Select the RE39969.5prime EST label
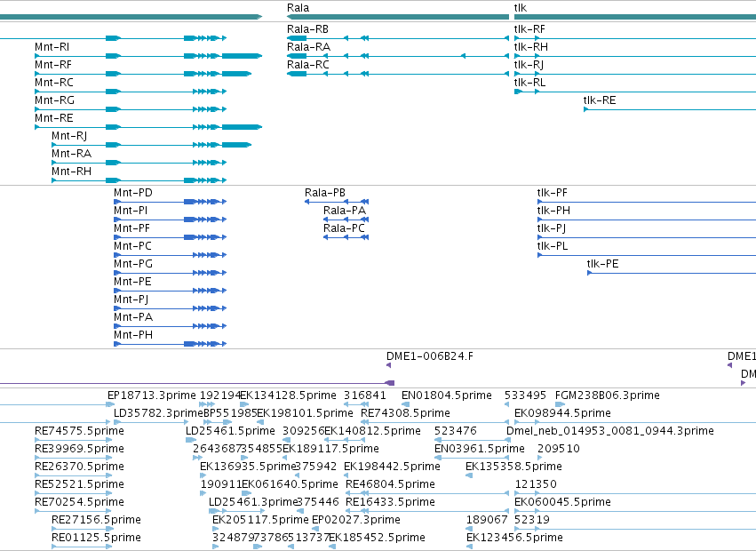Screen dimensions: 756x551 pos(80,449)
